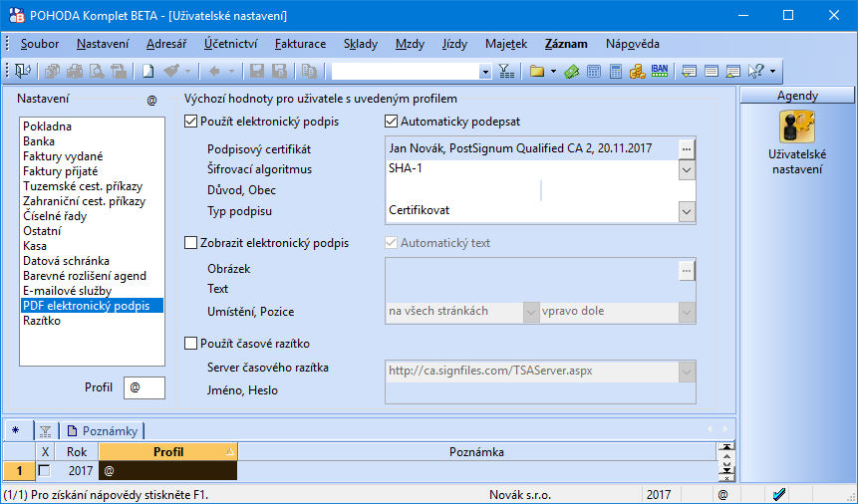This screenshot has width=858, height=504.
Task: Click the yellow folder toolbar icon
Action: pyautogui.click(x=537, y=71)
